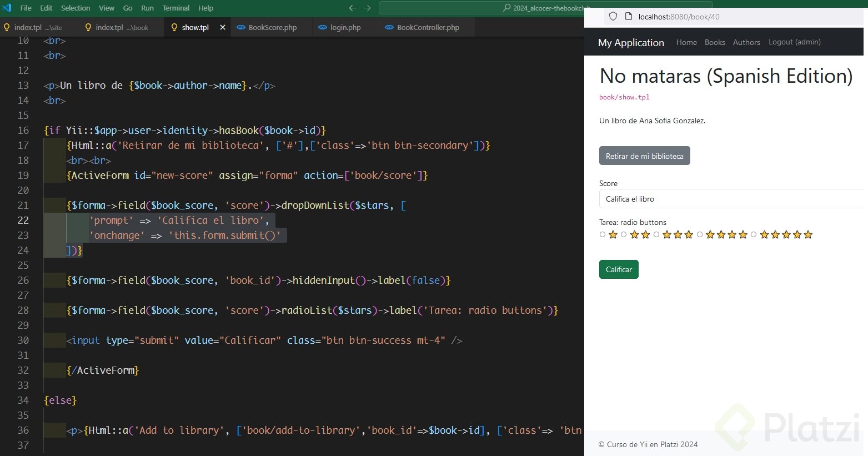Click the PHP icon on BookScore.php tab
868x456 pixels.
(241, 27)
